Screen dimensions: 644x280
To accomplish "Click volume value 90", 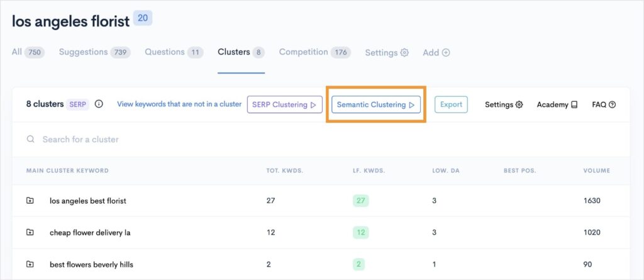I will [588, 264].
